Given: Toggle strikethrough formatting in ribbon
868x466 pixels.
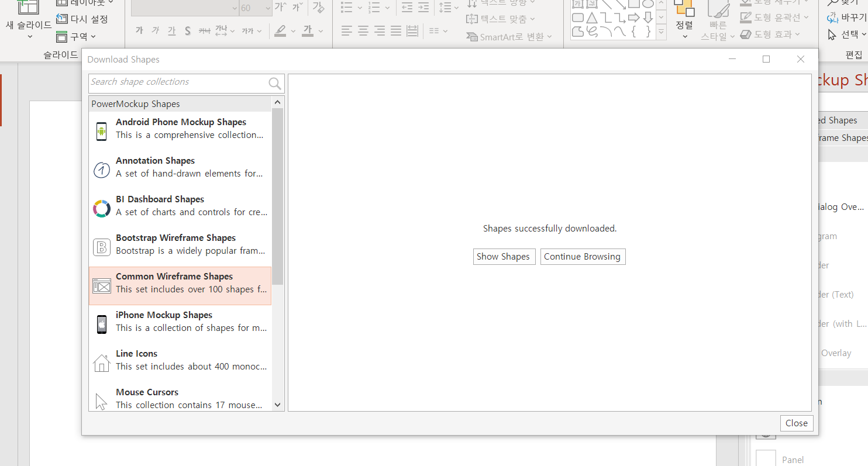Looking at the screenshot, I should [x=204, y=30].
